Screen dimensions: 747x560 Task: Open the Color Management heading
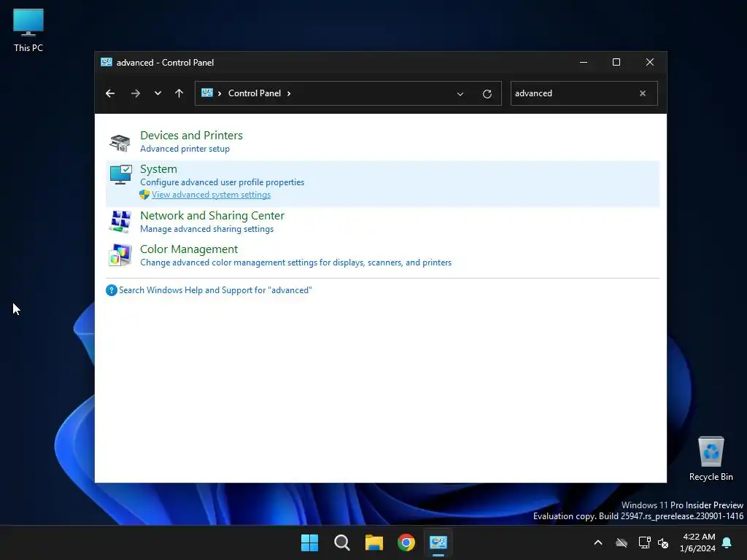[189, 249]
